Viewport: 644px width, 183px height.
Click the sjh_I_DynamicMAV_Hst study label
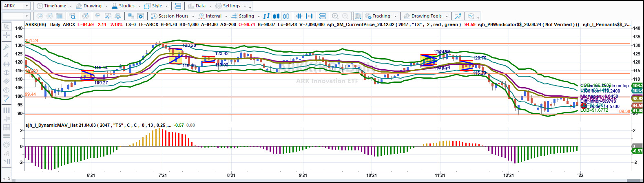coord(51,125)
